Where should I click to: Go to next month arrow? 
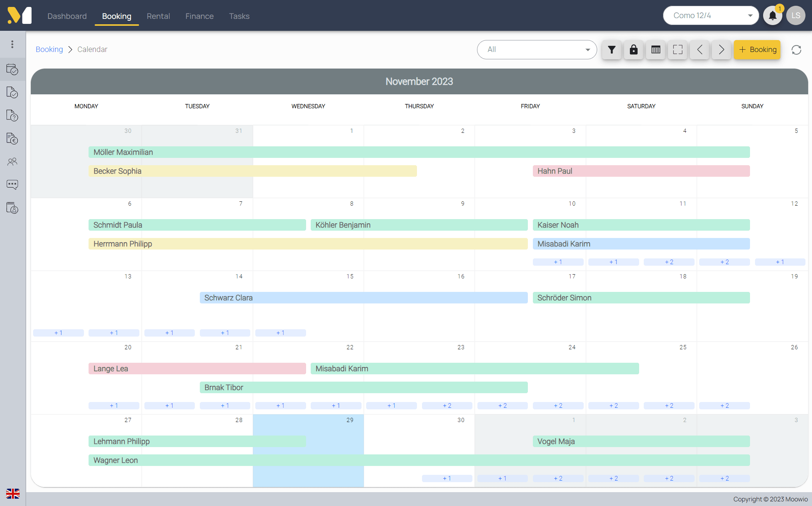click(x=721, y=50)
